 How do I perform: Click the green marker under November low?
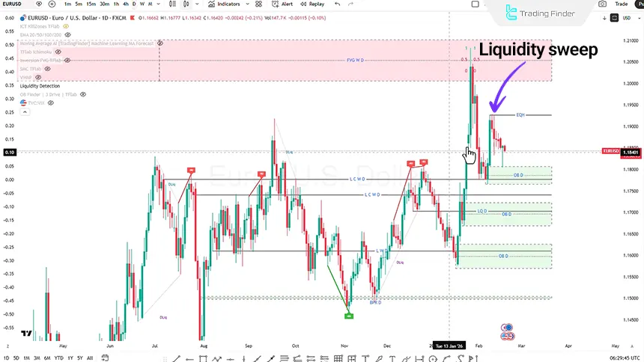349,316
